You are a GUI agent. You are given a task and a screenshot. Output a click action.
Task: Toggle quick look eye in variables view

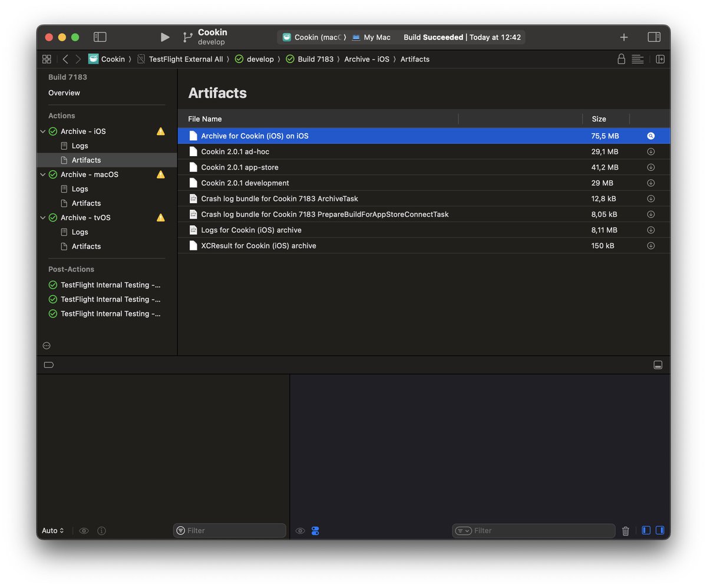pyautogui.click(x=84, y=531)
